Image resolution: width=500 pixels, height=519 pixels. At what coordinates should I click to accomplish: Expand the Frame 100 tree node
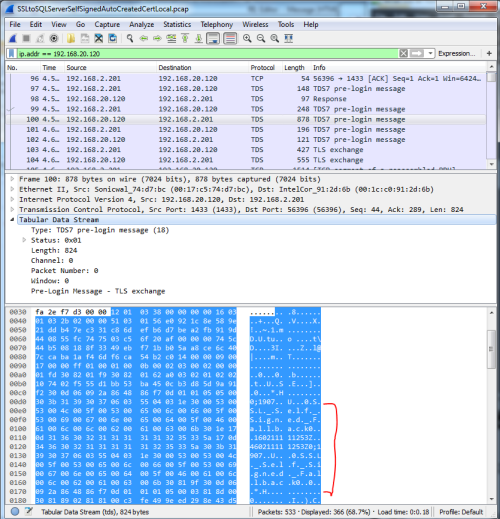(x=12, y=179)
